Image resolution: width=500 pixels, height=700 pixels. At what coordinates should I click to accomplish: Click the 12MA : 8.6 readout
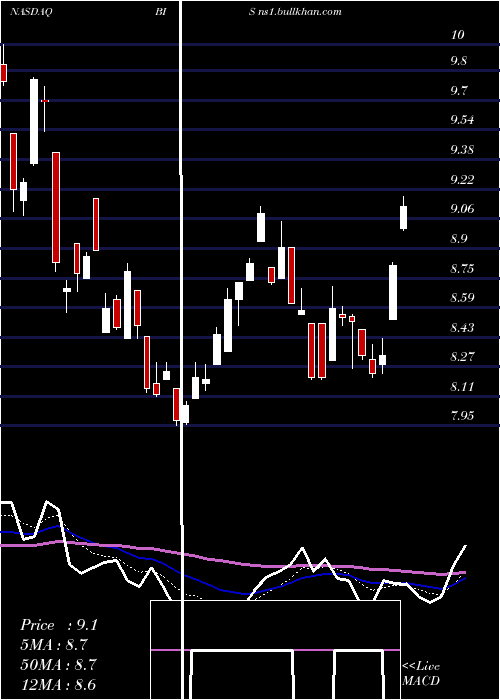(x=58, y=685)
